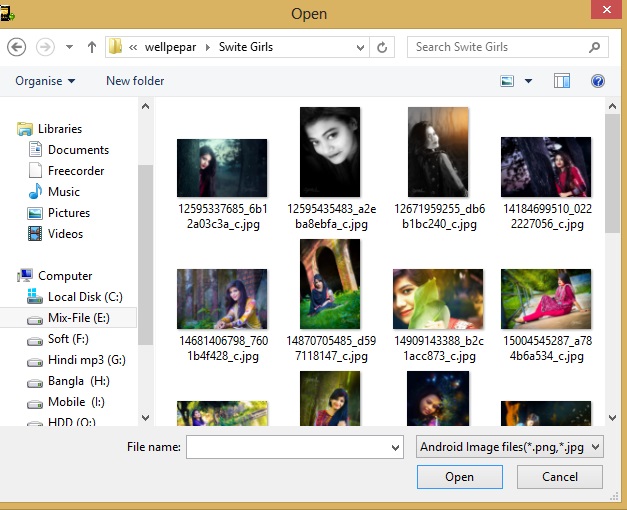The height and width of the screenshot is (510, 627).
Task: Toggle the preview pane
Action: tap(562, 81)
